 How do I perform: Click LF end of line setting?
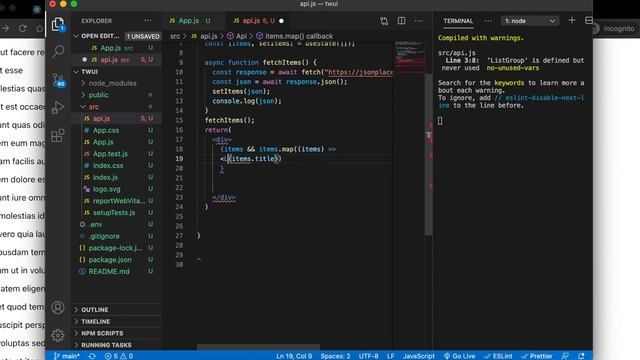point(391,356)
